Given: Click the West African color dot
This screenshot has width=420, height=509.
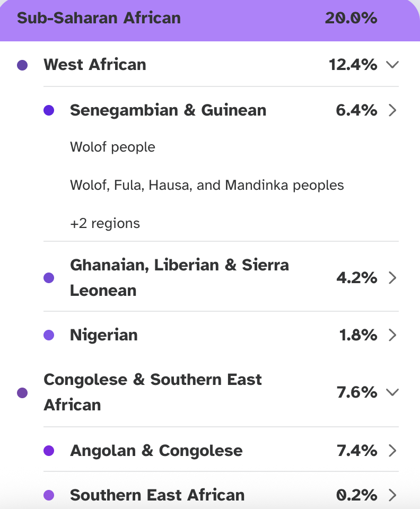Looking at the screenshot, I should (x=22, y=66).
